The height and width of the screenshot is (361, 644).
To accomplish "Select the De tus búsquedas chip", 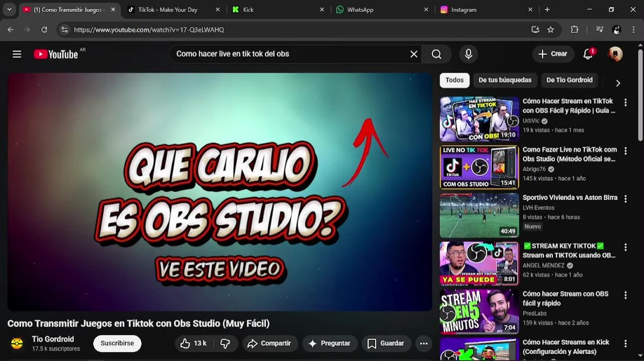I will (505, 80).
